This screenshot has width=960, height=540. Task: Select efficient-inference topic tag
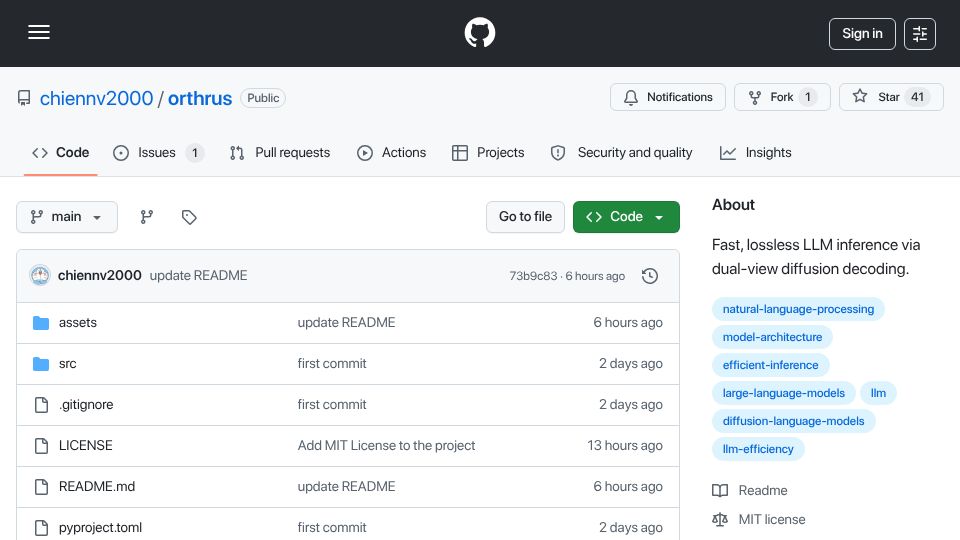pyautogui.click(x=770, y=365)
